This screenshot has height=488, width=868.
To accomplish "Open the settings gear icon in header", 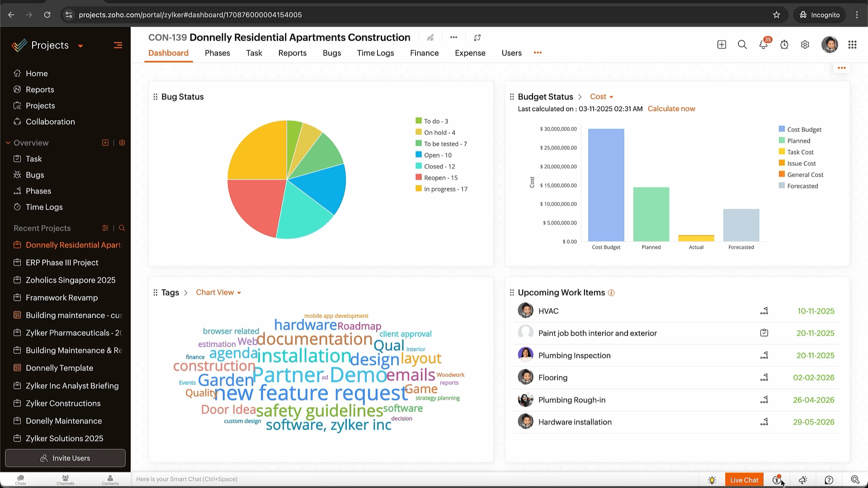I will click(x=805, y=45).
